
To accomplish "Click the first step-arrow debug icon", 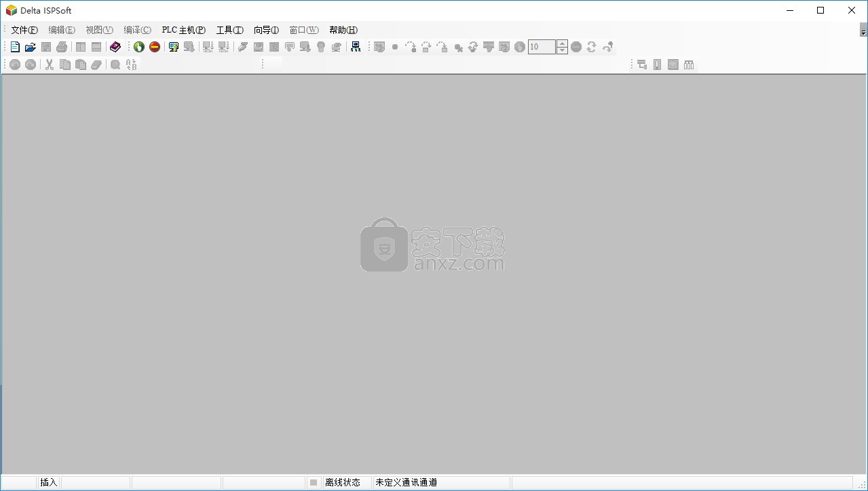I will point(411,47).
